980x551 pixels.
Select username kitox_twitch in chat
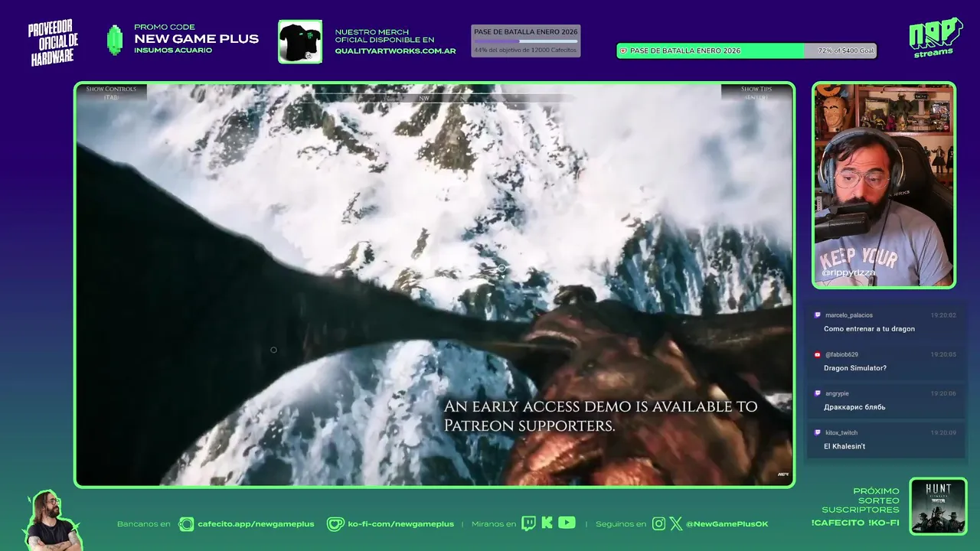click(x=841, y=432)
